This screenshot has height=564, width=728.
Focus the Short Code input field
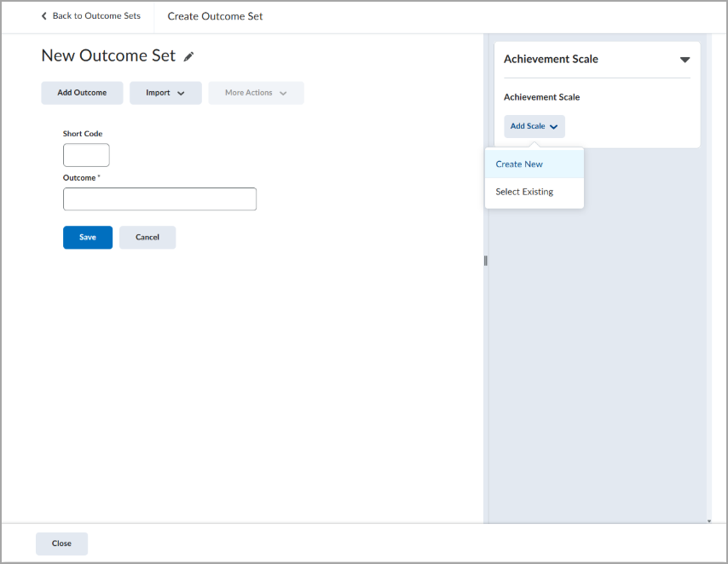coord(86,155)
